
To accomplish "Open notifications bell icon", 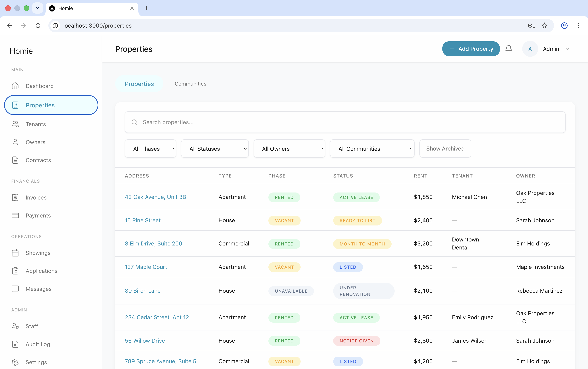I will pos(509,49).
